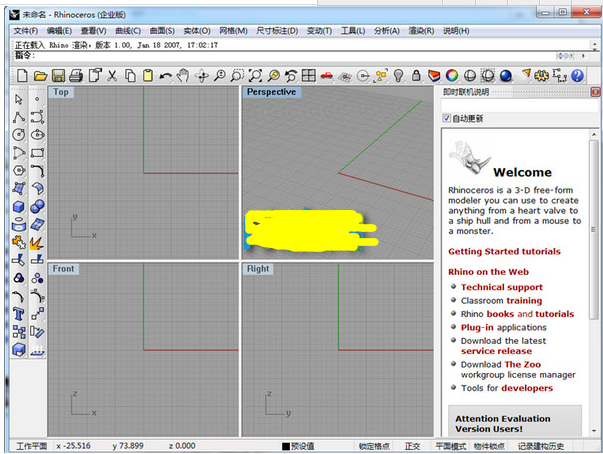Cut selection with the scissors icon
Screen dimensions: 603x454
(112, 75)
